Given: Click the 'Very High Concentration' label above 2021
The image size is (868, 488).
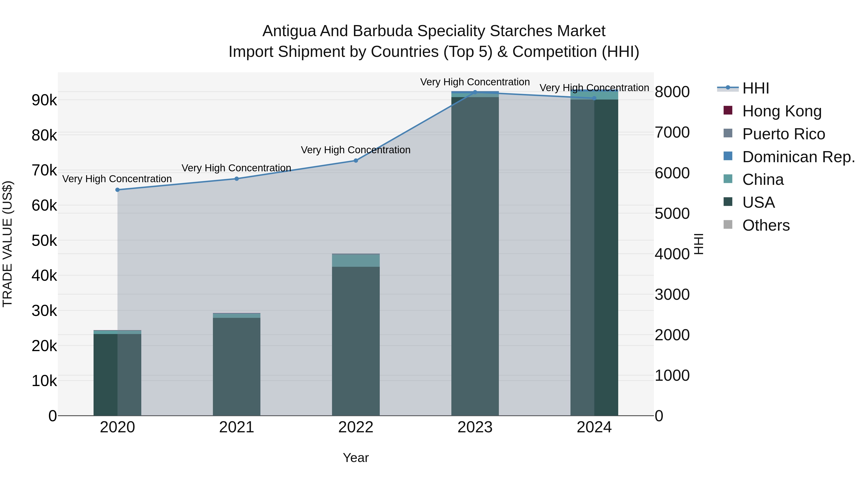Looking at the screenshot, I should point(237,168).
